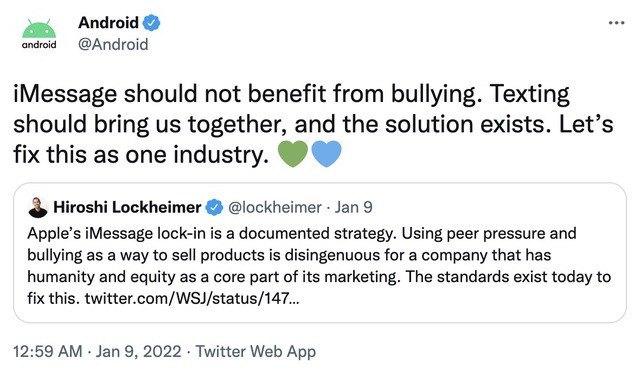The image size is (640, 370).
Task: Click Hiroshi Lockheimer's profile photo
Action: click(x=38, y=207)
